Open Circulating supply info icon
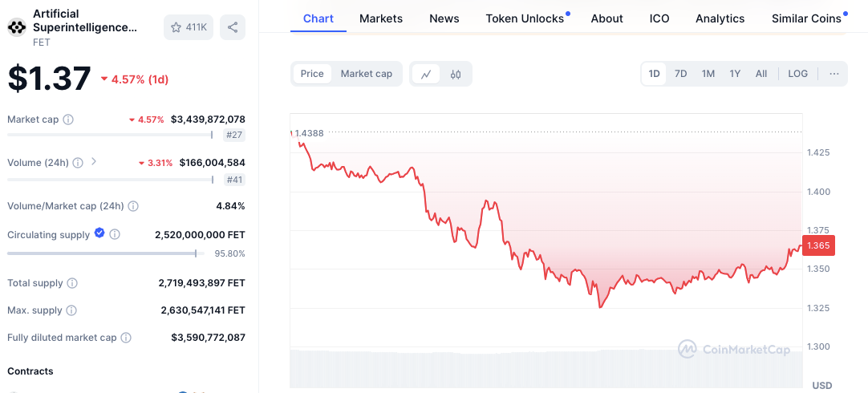Image resolution: width=868 pixels, height=393 pixels. [x=115, y=235]
